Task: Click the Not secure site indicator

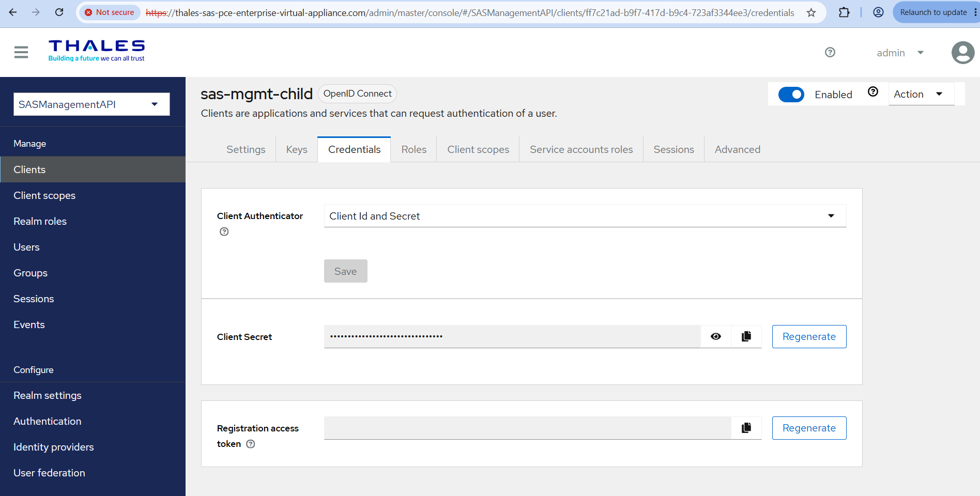Action: coord(109,12)
